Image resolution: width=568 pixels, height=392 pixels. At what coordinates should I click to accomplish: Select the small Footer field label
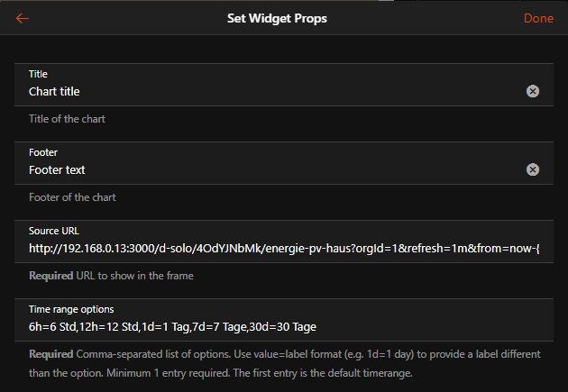point(43,152)
